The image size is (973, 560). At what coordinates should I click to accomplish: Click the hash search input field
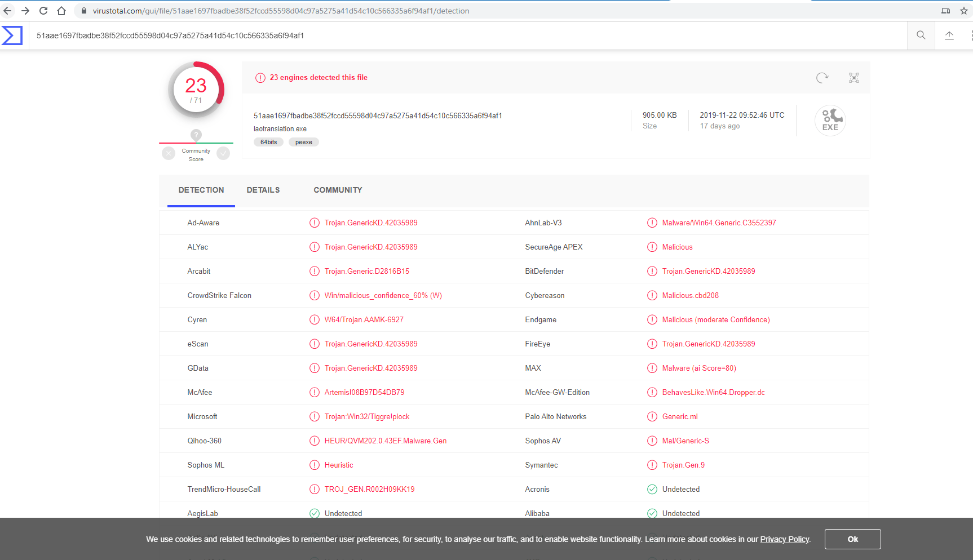pyautogui.click(x=468, y=35)
